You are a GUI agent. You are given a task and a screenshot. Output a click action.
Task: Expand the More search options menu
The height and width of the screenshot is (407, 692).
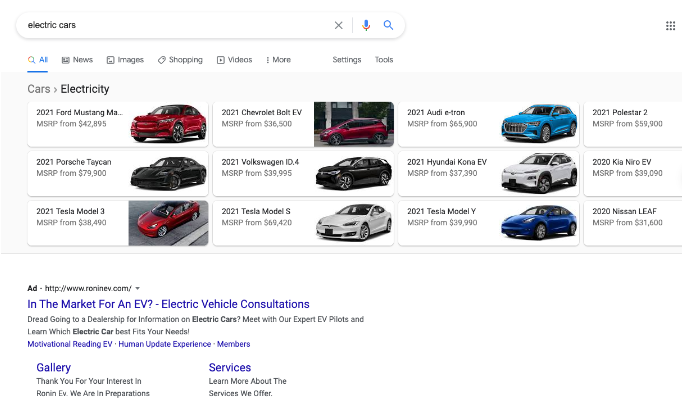click(x=278, y=60)
